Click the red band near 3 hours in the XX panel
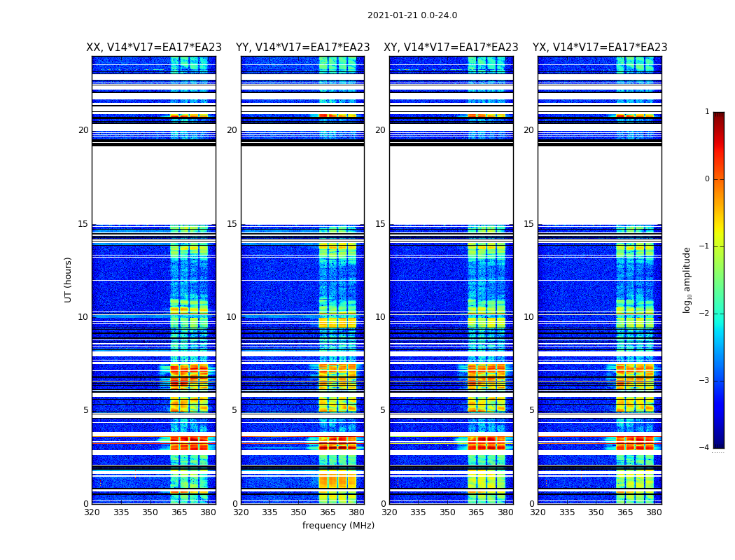Screen dimensions: 735x560 click(x=189, y=443)
